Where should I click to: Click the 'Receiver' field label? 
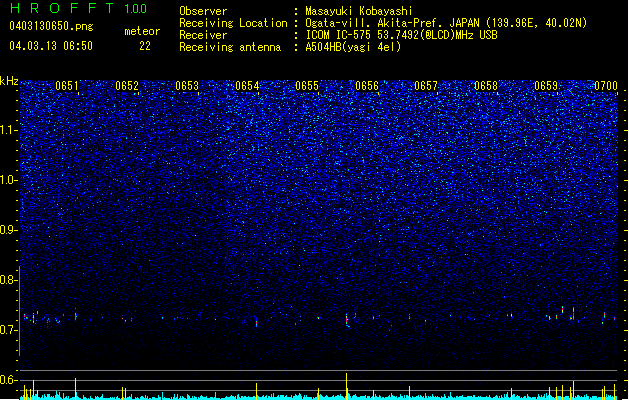point(203,35)
